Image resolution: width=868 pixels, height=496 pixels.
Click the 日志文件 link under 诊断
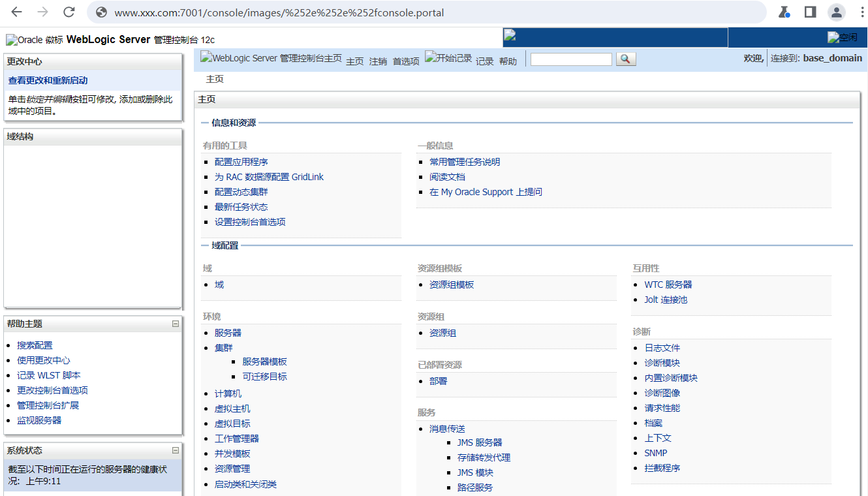pyautogui.click(x=662, y=348)
